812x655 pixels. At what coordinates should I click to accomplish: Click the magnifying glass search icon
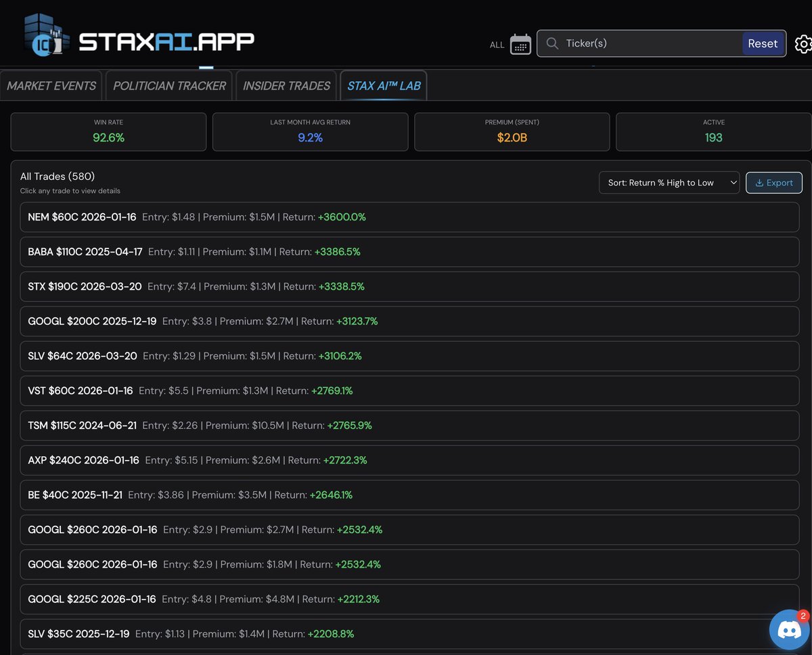tap(552, 43)
